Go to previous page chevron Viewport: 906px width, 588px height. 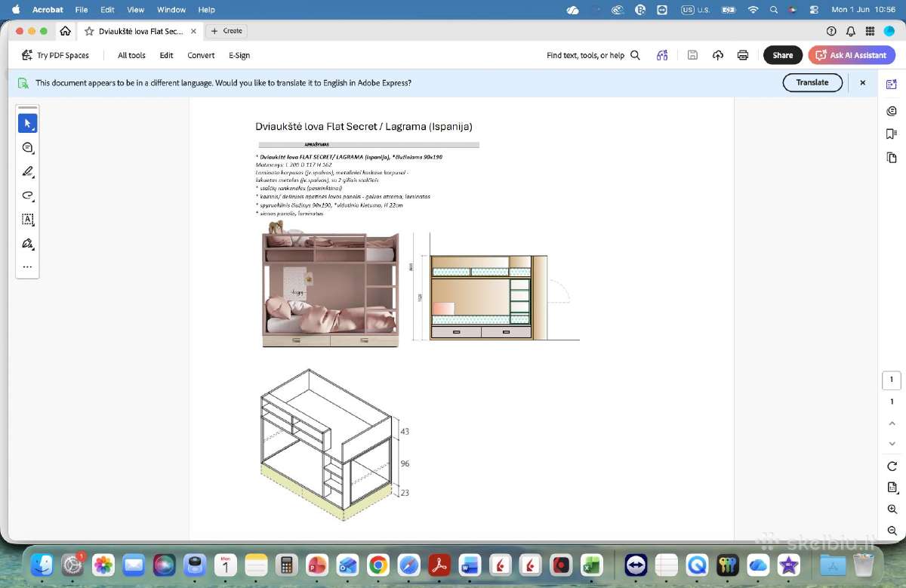pyautogui.click(x=892, y=423)
